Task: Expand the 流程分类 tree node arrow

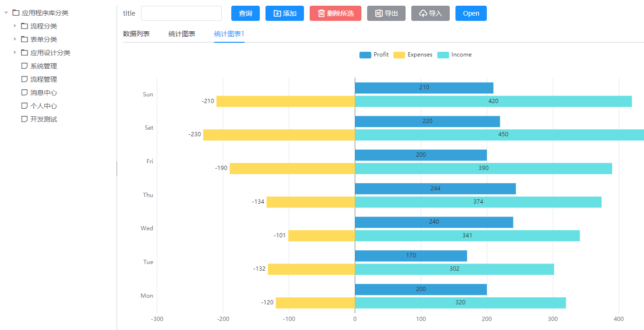Action: [15, 26]
